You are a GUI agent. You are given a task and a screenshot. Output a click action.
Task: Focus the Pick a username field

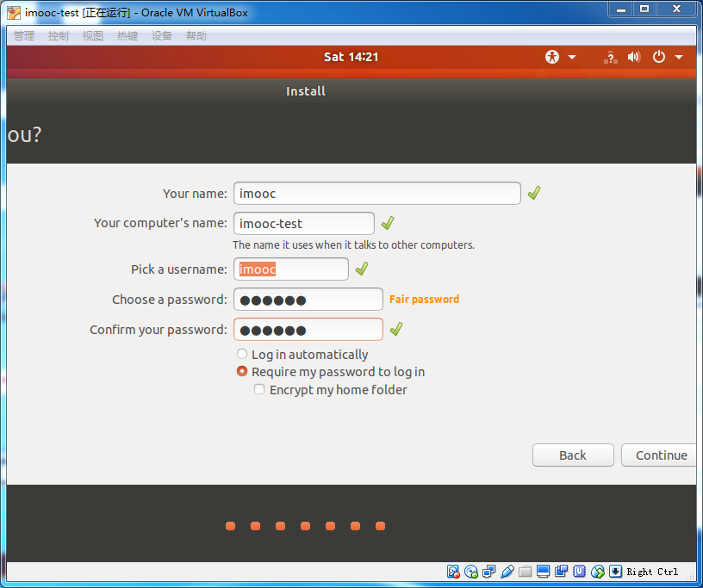click(x=291, y=269)
